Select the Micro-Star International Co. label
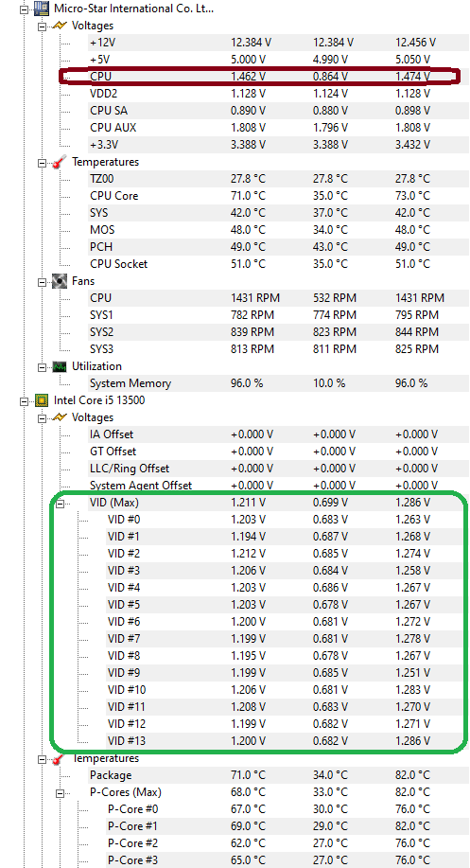This screenshot has height=868, width=470. tap(133, 9)
